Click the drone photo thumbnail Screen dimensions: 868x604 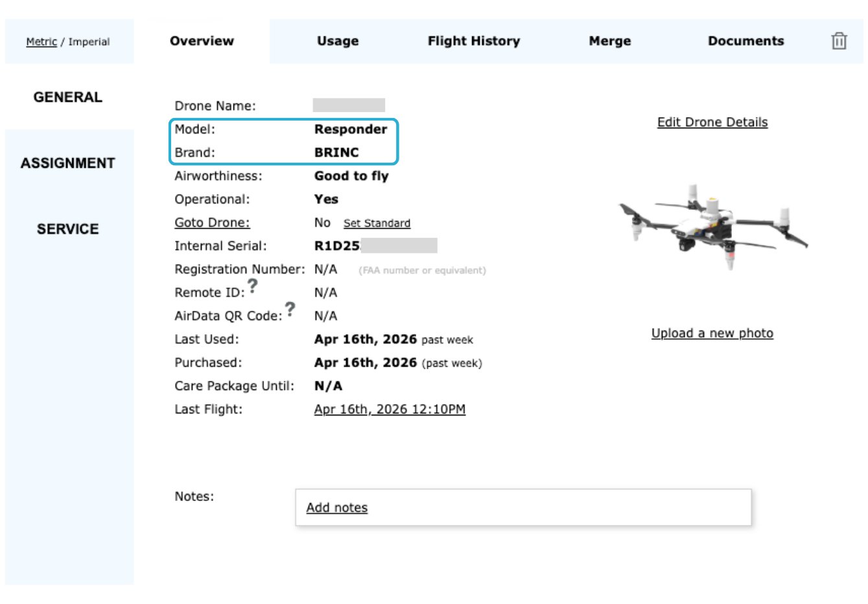coord(712,227)
